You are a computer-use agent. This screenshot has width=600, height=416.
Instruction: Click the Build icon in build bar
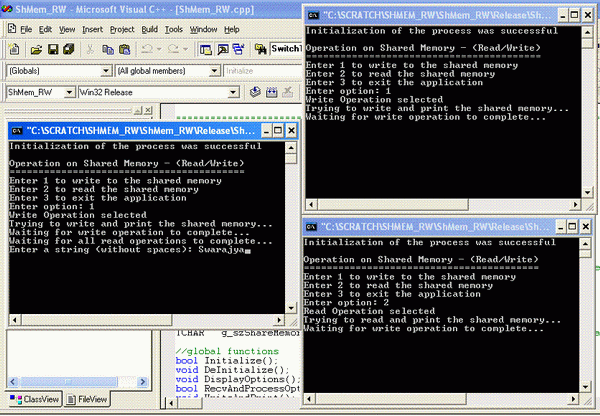tap(272, 92)
